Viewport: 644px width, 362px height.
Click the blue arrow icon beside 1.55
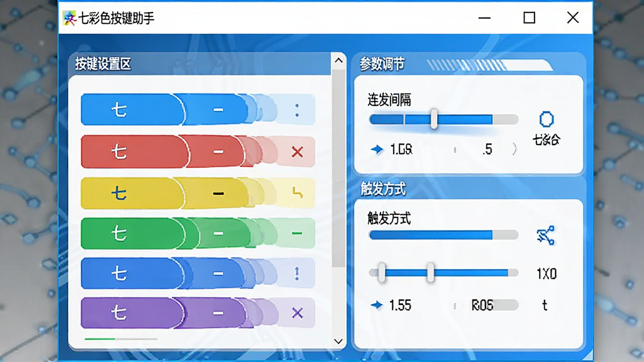pyautogui.click(x=377, y=305)
